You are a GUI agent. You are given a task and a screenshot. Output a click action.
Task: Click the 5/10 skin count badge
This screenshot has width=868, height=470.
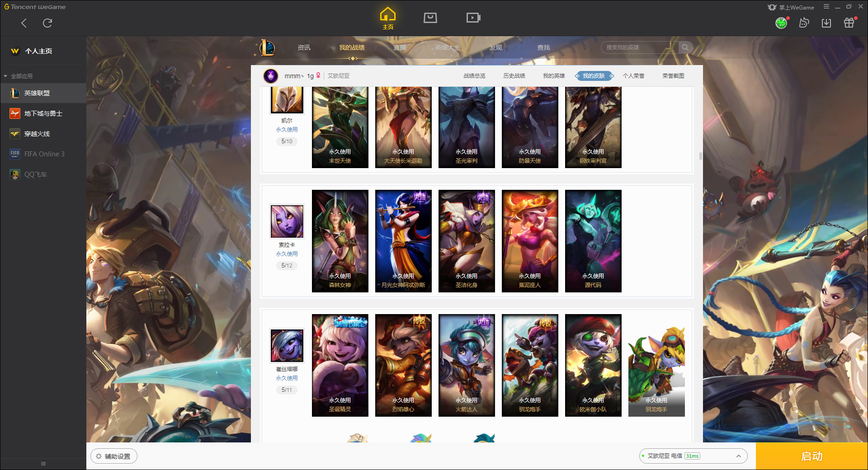pos(287,141)
